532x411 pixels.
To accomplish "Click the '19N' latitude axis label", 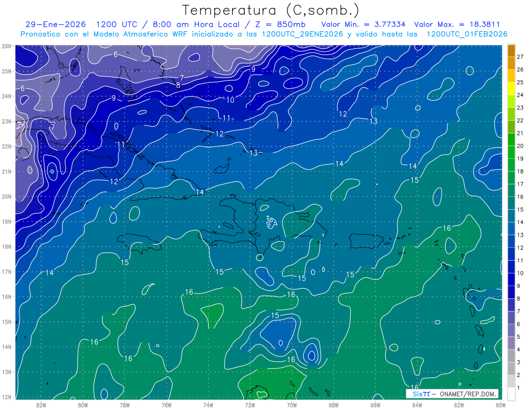I will (6, 222).
